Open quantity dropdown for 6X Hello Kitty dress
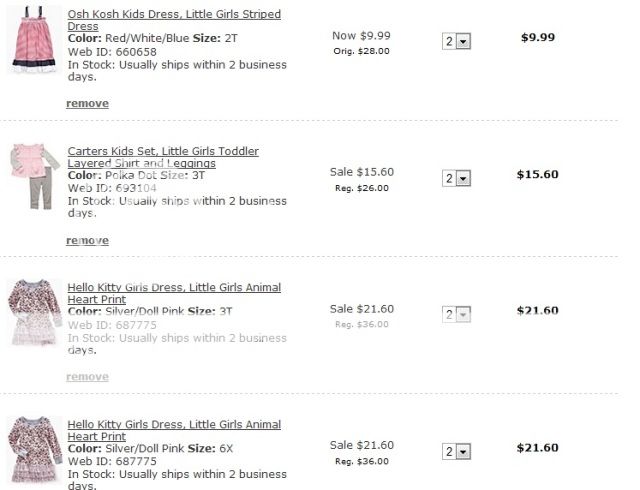Image resolution: width=640 pixels, height=490 pixels. 456,452
